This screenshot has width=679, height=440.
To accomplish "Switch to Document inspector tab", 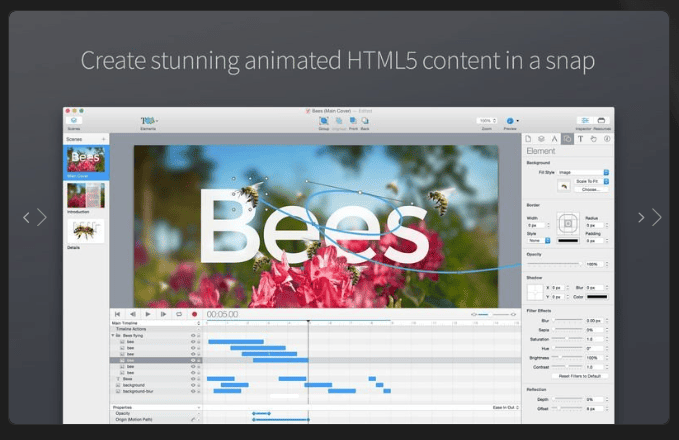I will 528,139.
